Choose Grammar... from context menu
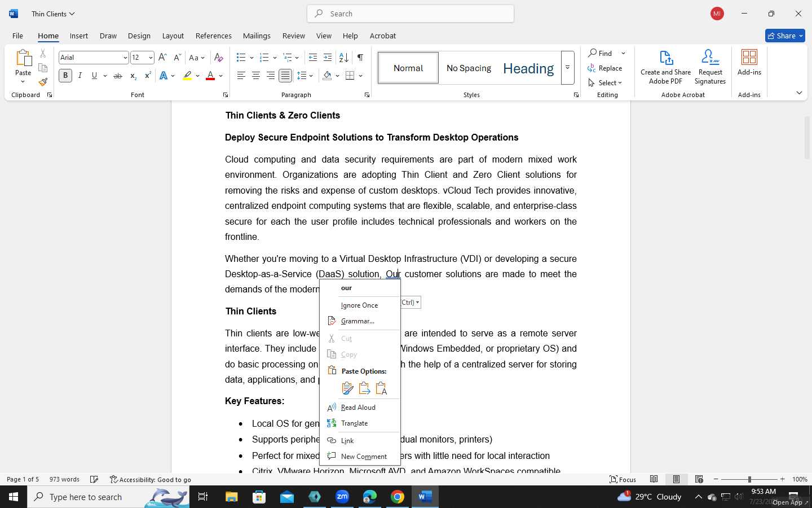The width and height of the screenshot is (812, 508). [360, 321]
